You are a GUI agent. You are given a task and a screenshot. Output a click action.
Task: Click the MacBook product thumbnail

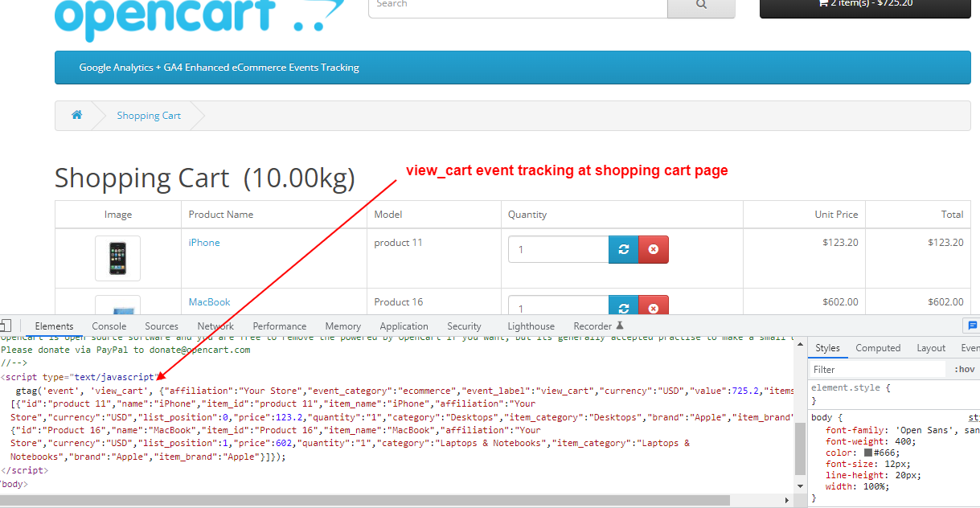(x=117, y=305)
